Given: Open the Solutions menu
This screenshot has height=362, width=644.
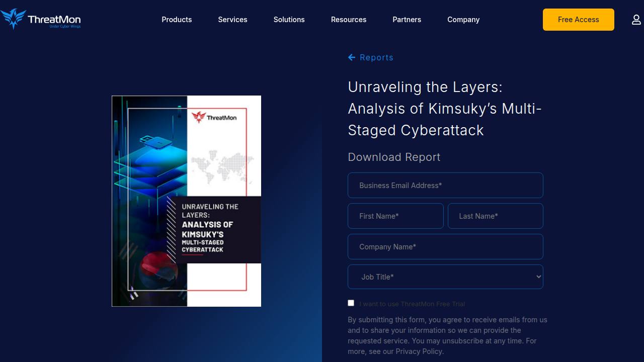Looking at the screenshot, I should point(289,20).
